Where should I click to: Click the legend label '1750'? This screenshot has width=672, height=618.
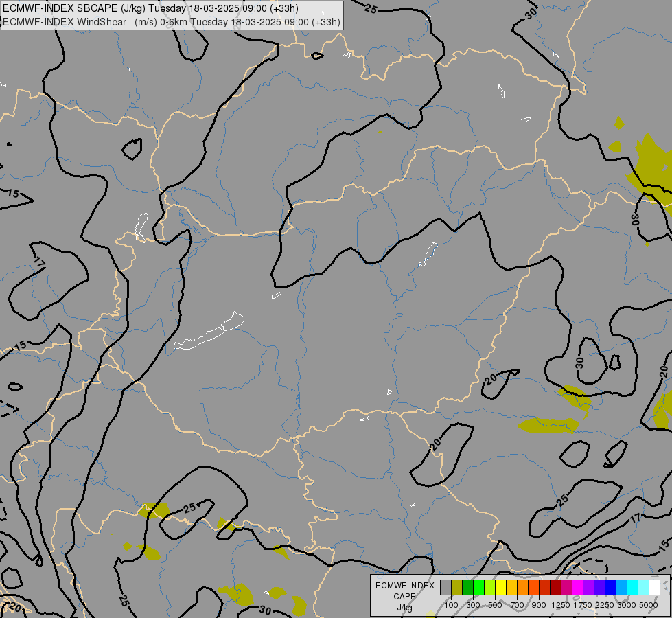click(x=583, y=605)
